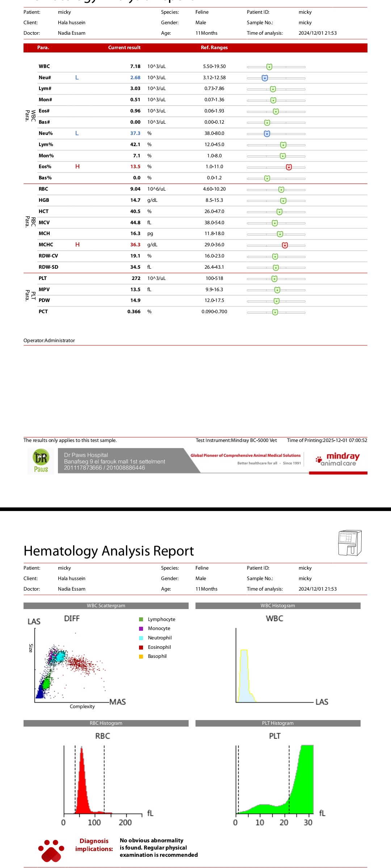Click the Mindray animal care logo
This screenshot has height=868, width=391.
coord(338,459)
